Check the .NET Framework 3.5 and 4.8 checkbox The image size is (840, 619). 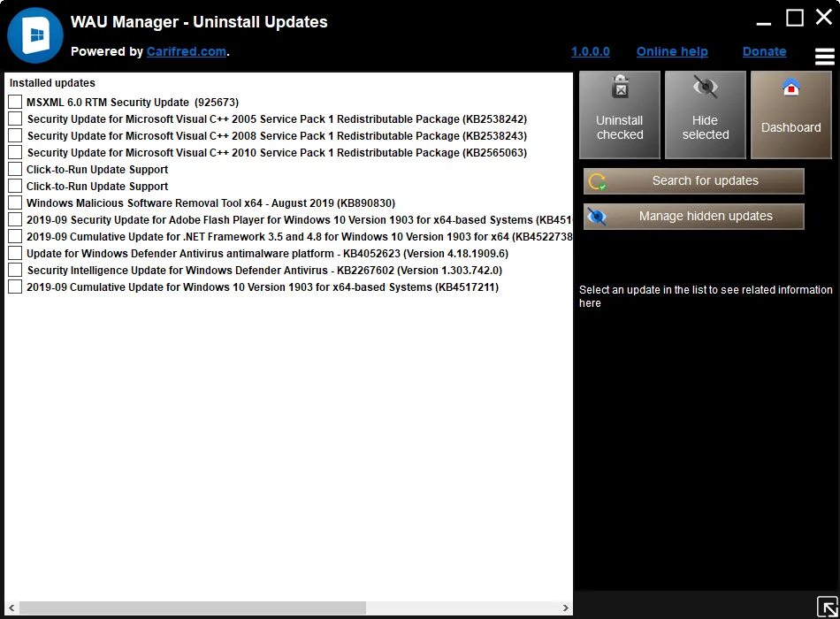[15, 236]
